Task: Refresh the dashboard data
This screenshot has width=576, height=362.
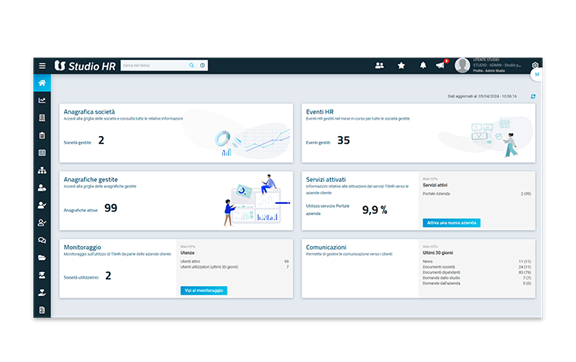Action: 533,96
